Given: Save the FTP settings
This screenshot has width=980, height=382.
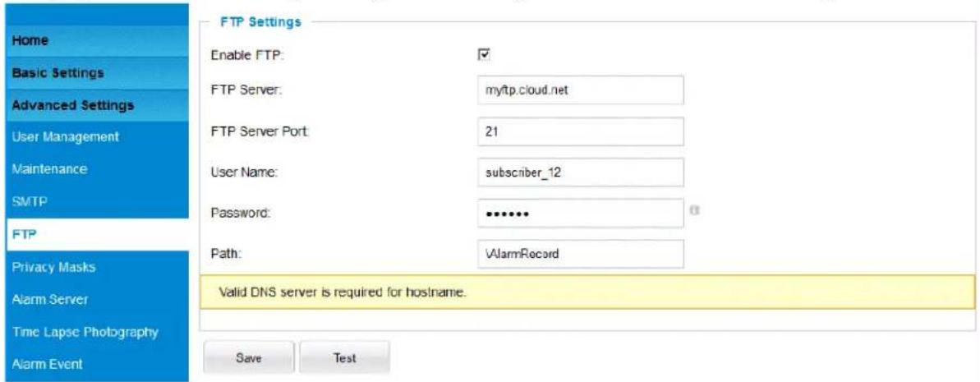Looking at the screenshot, I should coord(248,358).
